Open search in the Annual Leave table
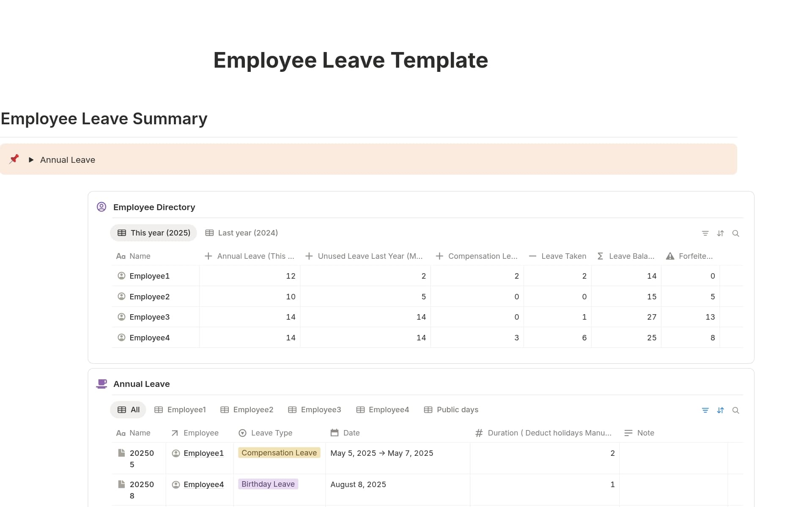 click(x=736, y=410)
